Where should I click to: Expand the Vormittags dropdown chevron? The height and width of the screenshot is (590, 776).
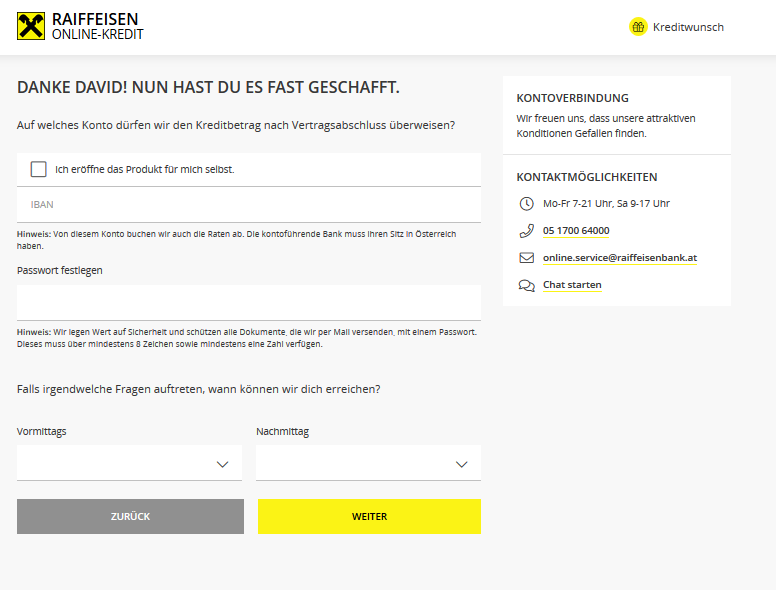(x=223, y=464)
